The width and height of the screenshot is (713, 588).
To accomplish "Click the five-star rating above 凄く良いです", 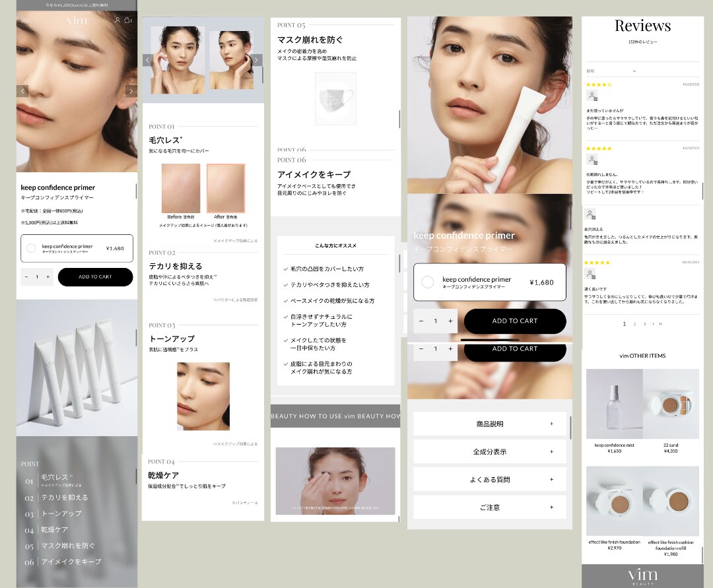I will point(597,263).
